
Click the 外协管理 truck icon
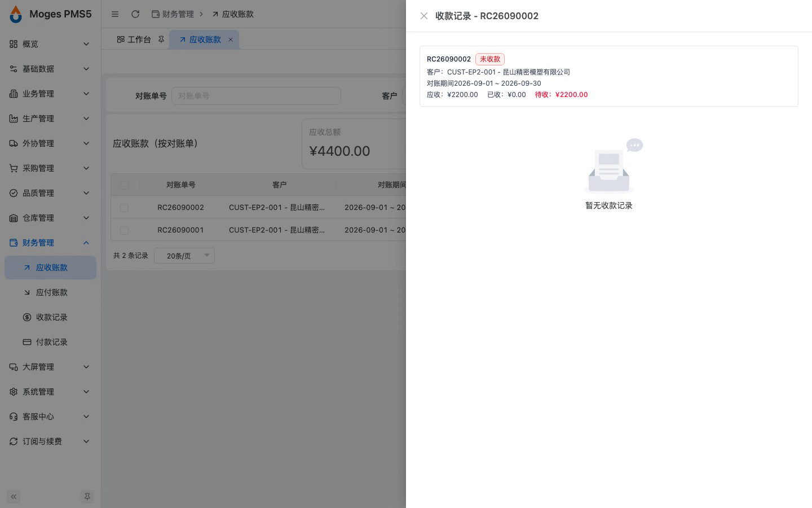pyautogui.click(x=14, y=143)
